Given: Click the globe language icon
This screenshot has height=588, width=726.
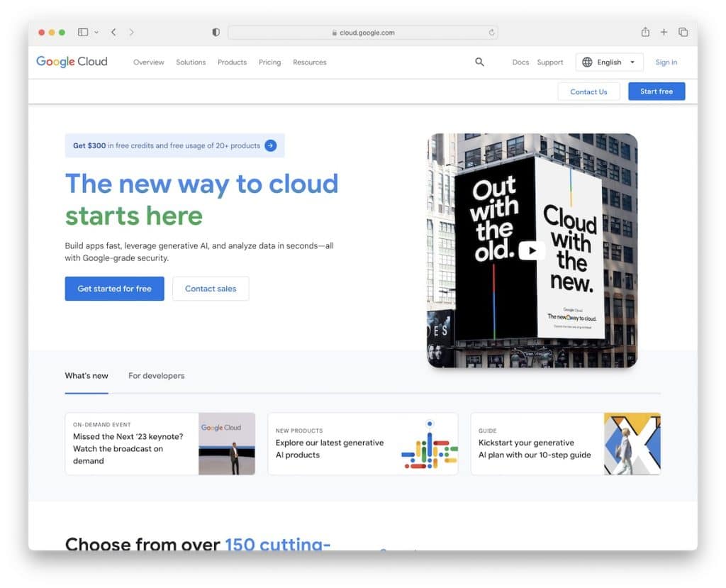Looking at the screenshot, I should [x=587, y=62].
